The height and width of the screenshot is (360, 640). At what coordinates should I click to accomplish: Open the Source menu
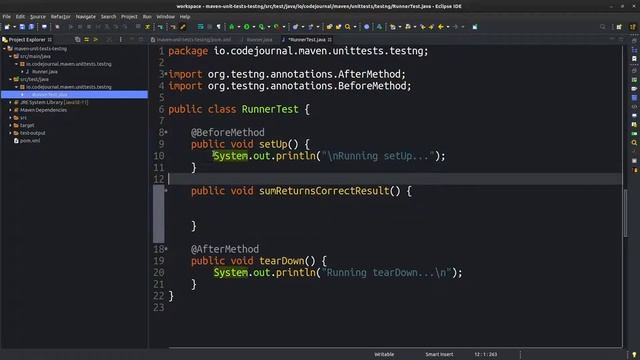tap(38, 17)
